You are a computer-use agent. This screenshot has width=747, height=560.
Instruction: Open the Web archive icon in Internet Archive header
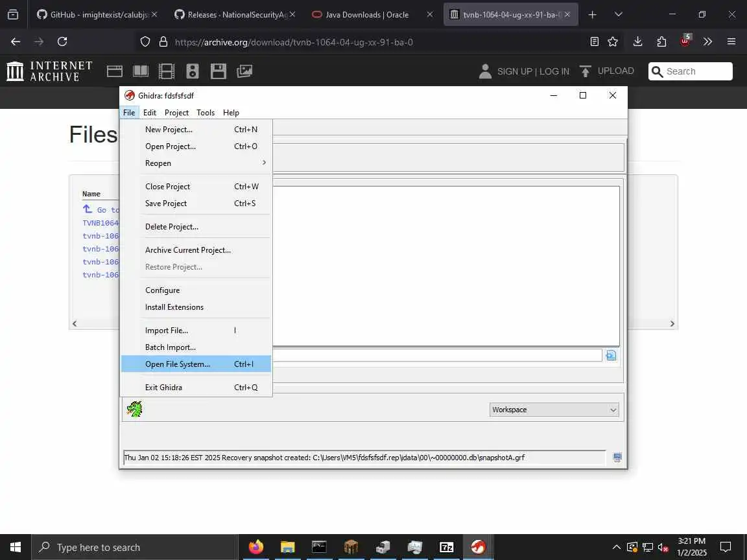115,71
